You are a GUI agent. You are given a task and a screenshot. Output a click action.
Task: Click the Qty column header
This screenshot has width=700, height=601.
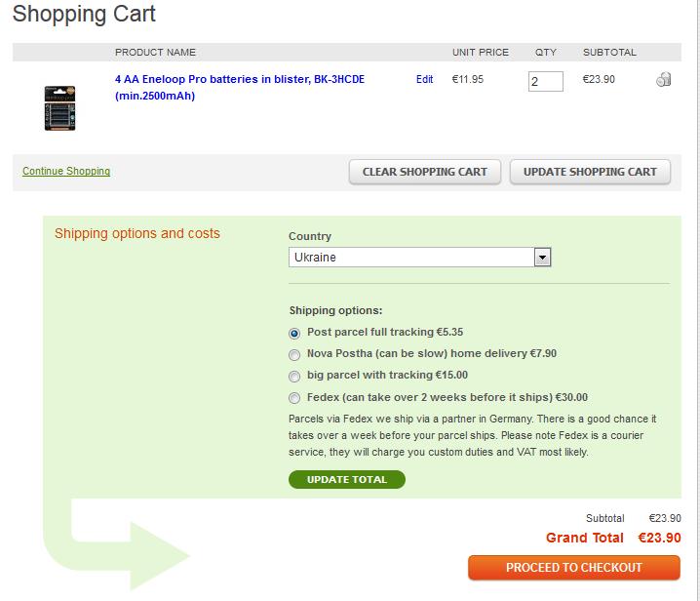click(x=545, y=52)
